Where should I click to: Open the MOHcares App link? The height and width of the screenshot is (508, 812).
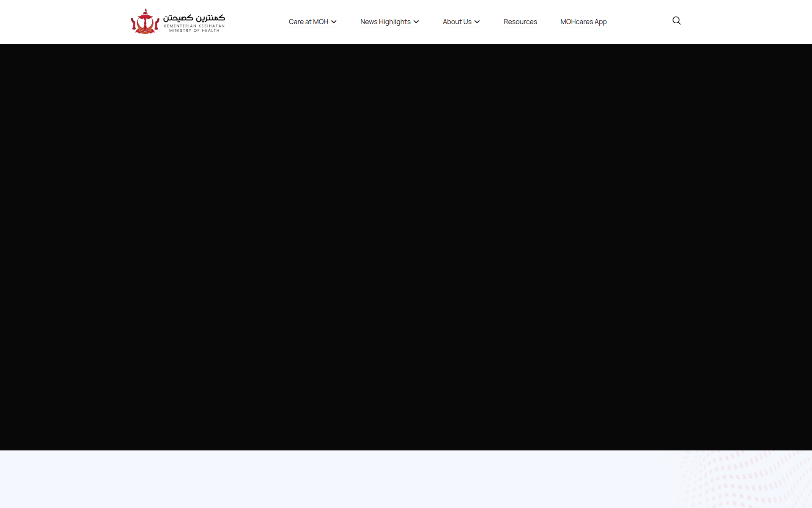point(584,22)
